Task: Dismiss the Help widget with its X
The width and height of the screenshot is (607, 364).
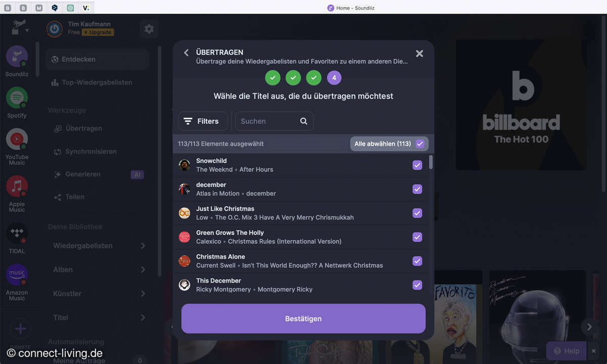Action: (594, 351)
